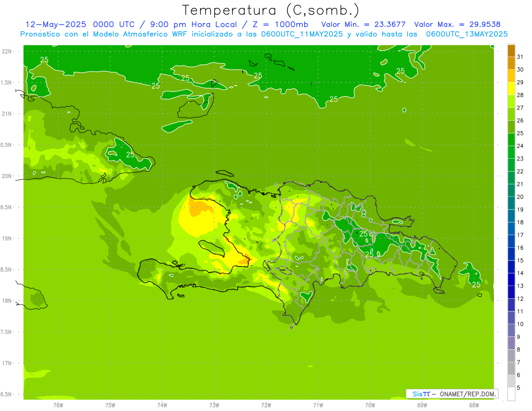Click the teal legend band between 19 and 20
The height and width of the screenshot is (411, 532).
511,203
